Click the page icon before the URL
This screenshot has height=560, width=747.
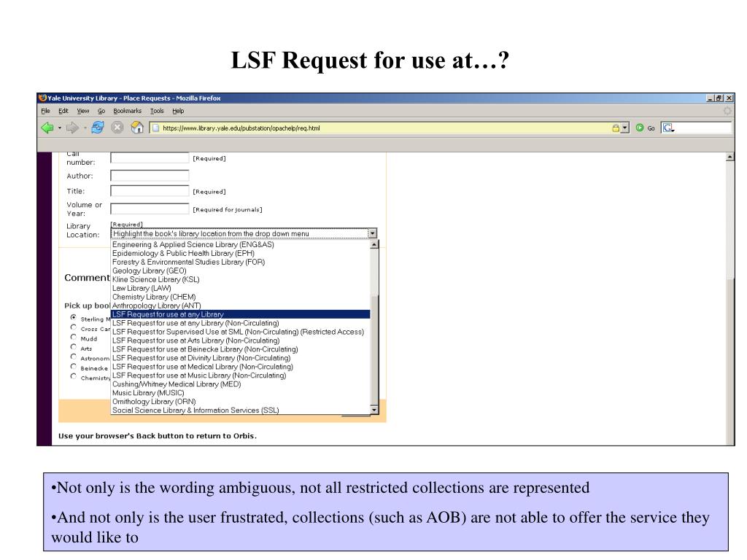click(155, 128)
